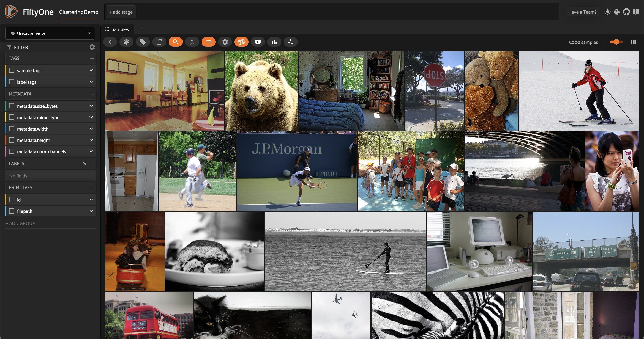Open the Slack icon in header
Image resolution: width=644 pixels, height=339 pixels.
(x=617, y=12)
